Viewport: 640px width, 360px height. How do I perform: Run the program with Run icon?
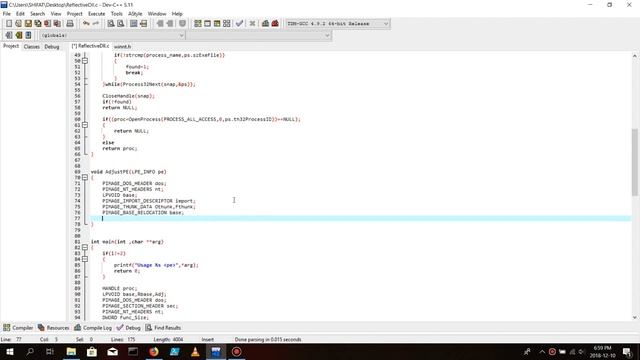[207, 24]
